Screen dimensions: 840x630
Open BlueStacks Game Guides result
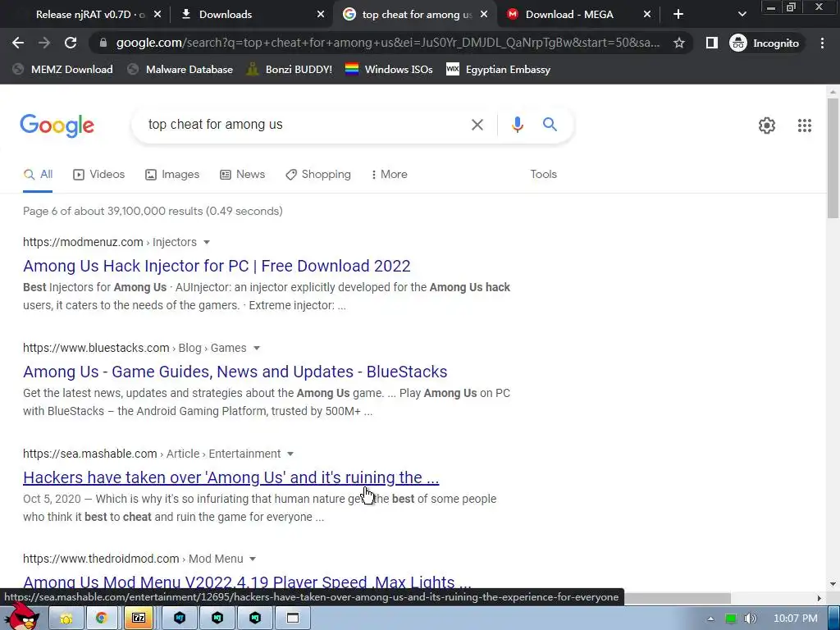pos(235,372)
